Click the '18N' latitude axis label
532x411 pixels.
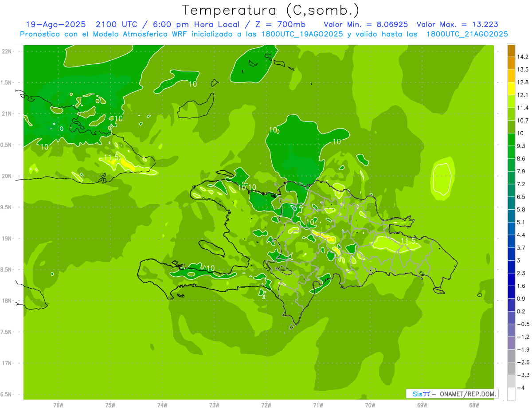pos(7,301)
